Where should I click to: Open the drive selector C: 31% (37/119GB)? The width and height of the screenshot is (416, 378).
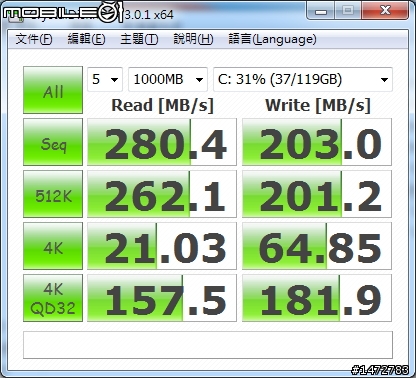tap(303, 79)
